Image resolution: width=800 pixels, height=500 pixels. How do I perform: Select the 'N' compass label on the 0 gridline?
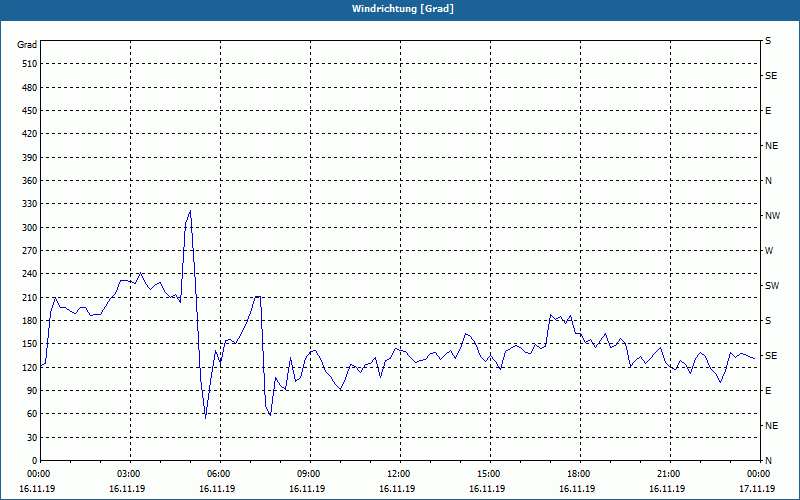768,461
